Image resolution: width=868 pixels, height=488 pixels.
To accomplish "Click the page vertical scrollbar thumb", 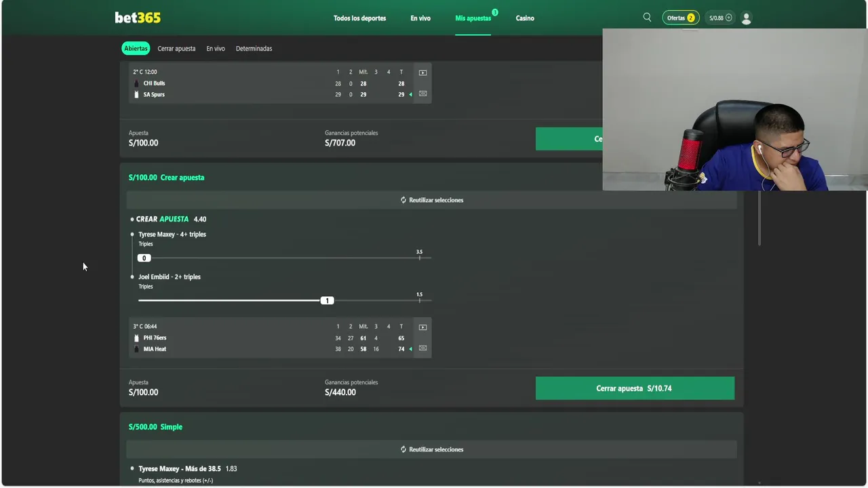I will [759, 218].
